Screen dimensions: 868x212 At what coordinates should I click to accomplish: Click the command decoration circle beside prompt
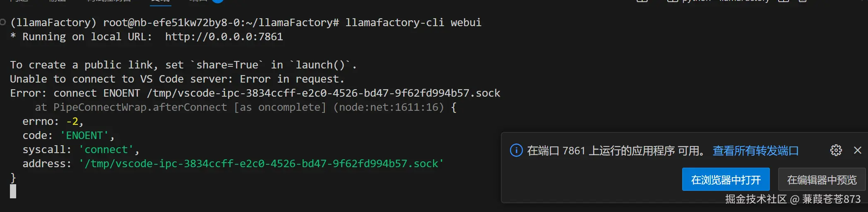click(x=3, y=22)
